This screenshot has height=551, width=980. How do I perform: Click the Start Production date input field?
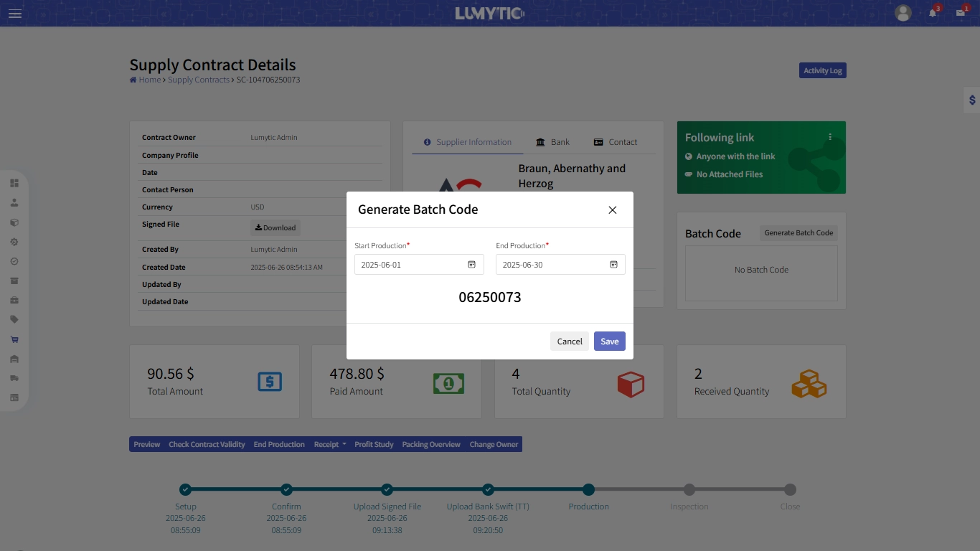[x=409, y=264]
